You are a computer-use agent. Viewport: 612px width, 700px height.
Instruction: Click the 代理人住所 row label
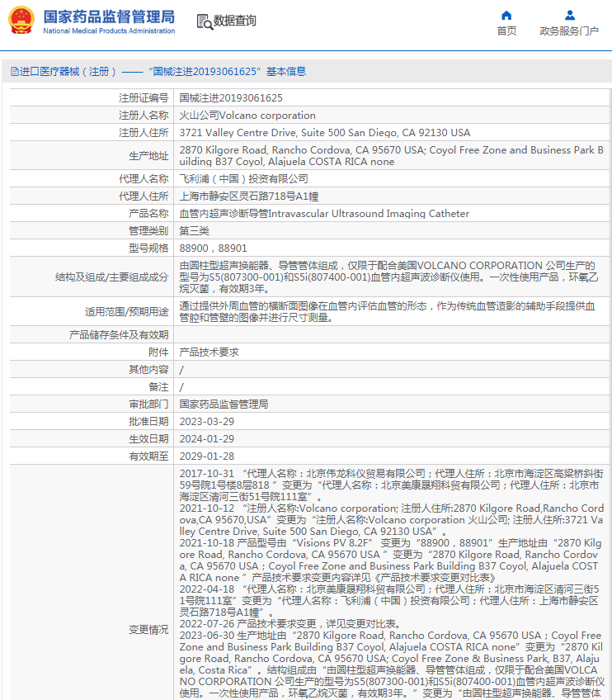click(x=144, y=196)
